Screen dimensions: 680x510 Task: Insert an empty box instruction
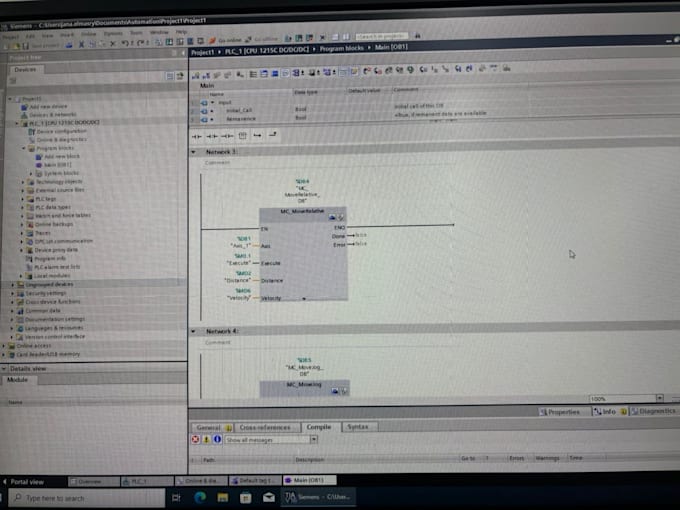(x=242, y=136)
